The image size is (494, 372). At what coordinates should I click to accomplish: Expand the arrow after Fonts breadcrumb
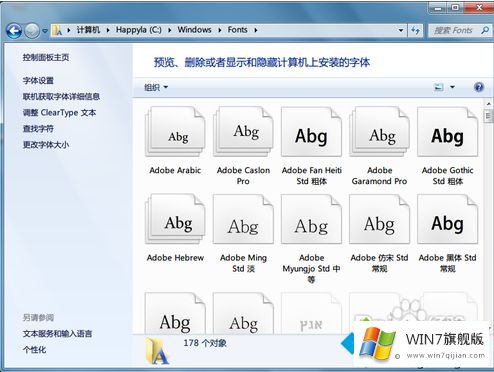click(x=256, y=30)
